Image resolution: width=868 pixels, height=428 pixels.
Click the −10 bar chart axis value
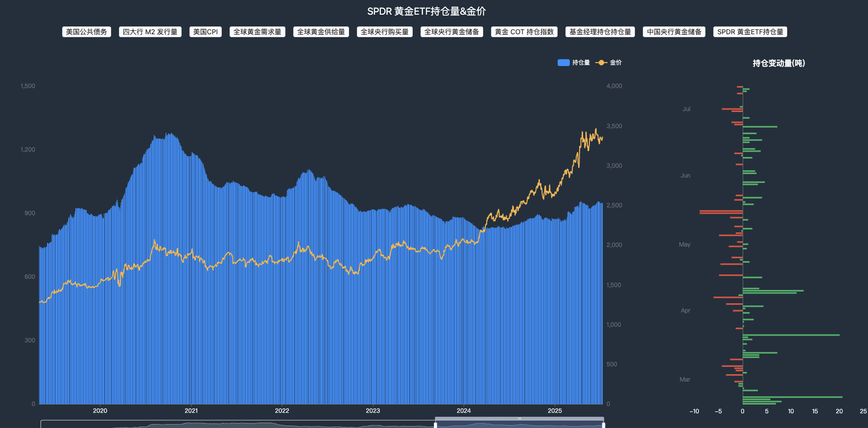[694, 411]
